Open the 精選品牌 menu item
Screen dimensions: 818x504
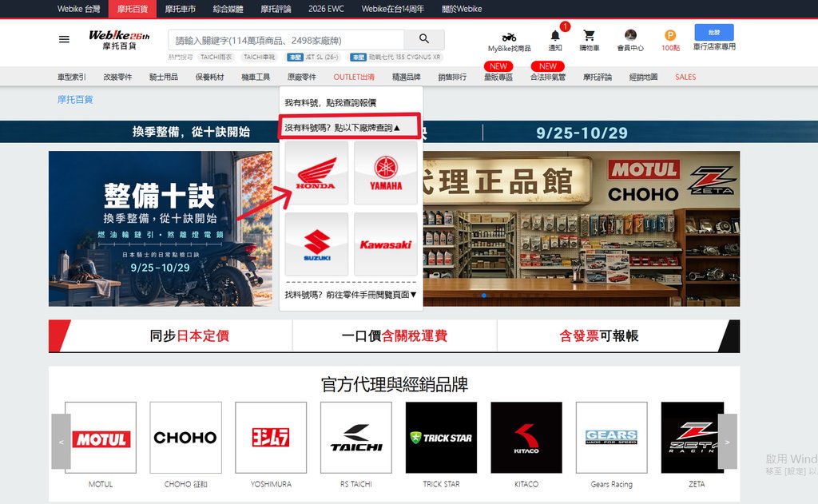point(407,77)
